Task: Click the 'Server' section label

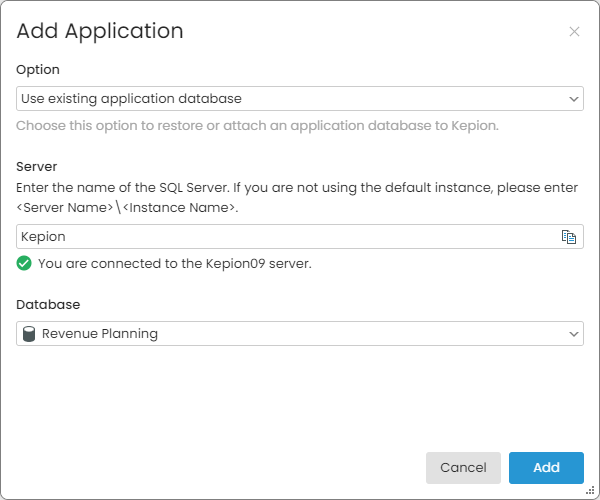Action: point(36,166)
